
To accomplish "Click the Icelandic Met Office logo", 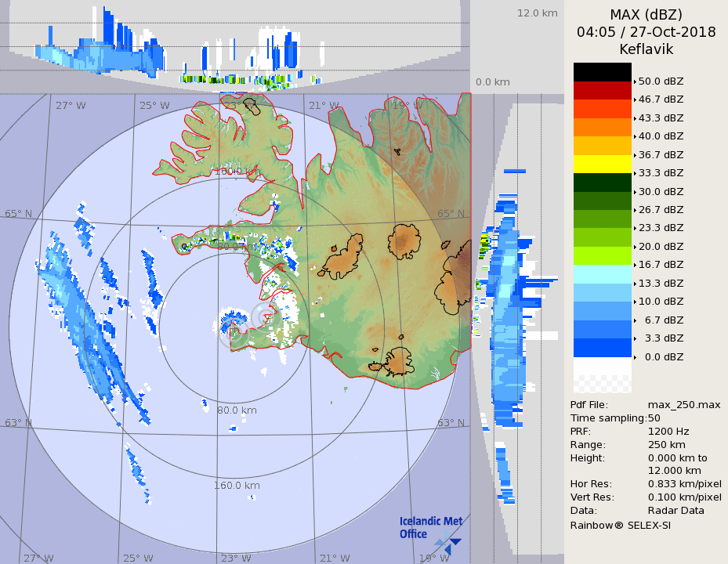I will [x=430, y=531].
